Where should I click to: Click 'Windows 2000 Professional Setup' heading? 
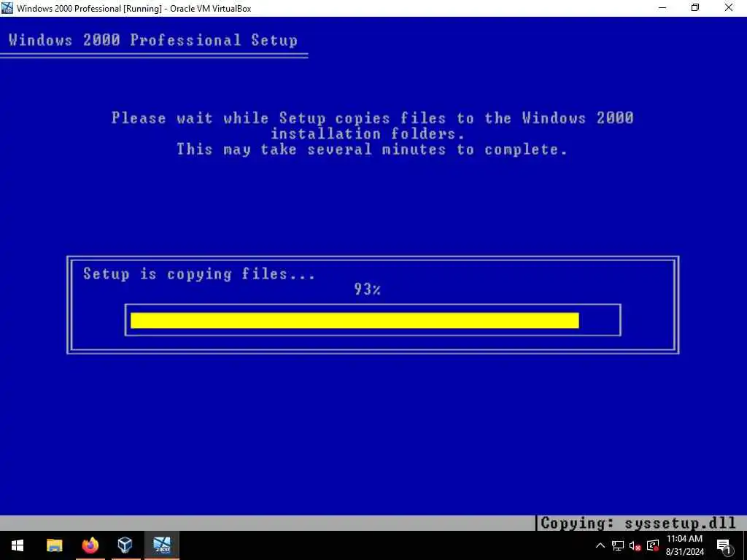click(x=153, y=40)
